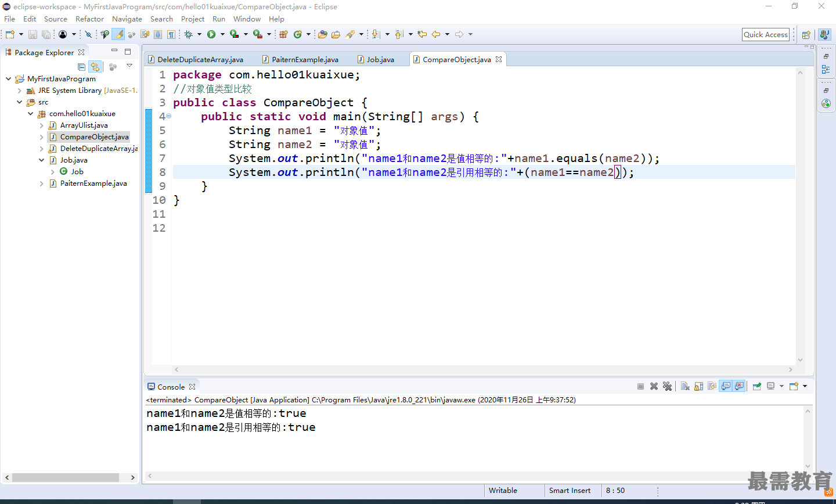Switch to PaiternExample.java tab
The image size is (836, 504).
coord(300,59)
